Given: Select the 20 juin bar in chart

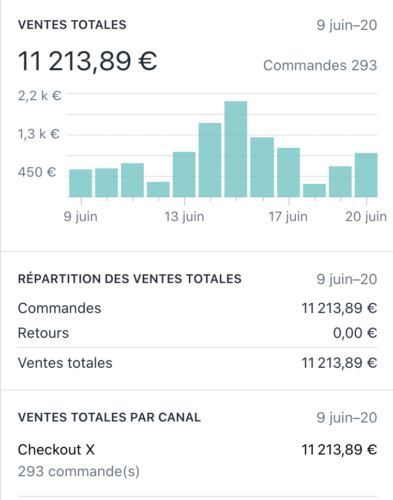Looking at the screenshot, I should (x=366, y=175).
